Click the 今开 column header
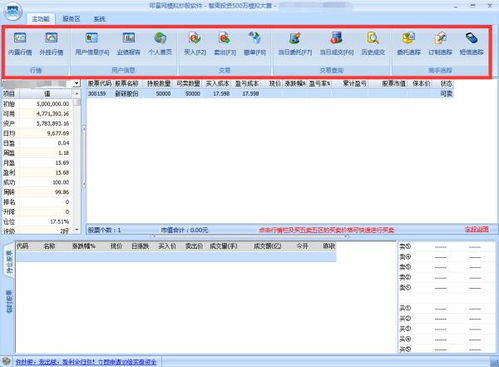This screenshot has width=499, height=367. (x=302, y=246)
